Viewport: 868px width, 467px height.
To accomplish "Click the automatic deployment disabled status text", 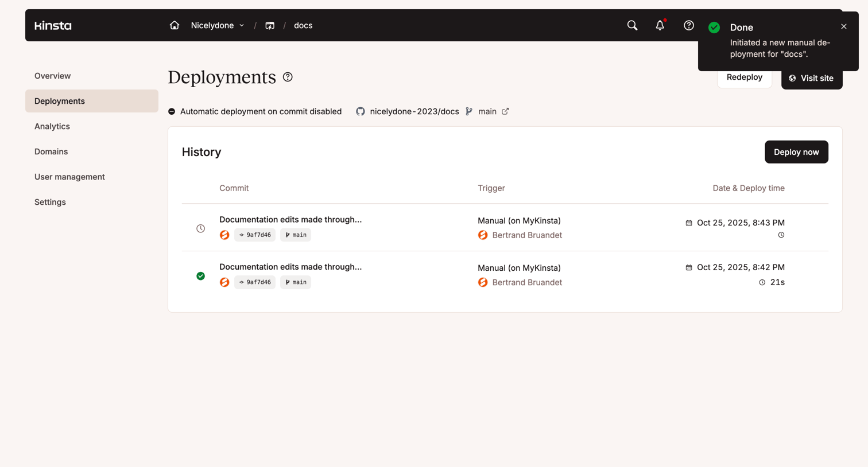I will tap(261, 111).
